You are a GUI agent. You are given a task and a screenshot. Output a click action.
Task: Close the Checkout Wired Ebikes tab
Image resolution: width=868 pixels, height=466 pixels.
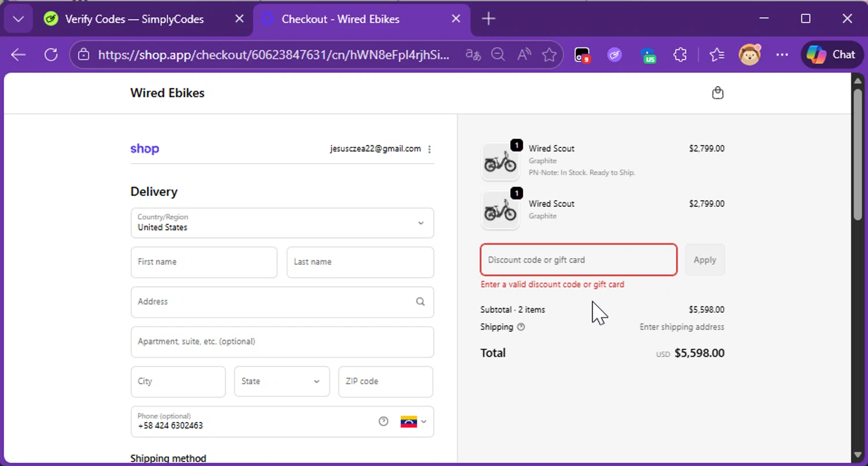(456, 19)
